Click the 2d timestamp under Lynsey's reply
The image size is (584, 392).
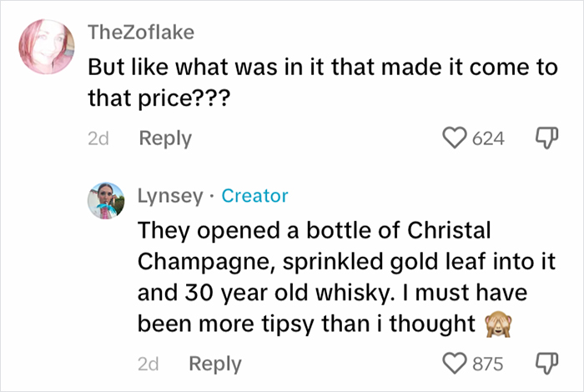148,364
